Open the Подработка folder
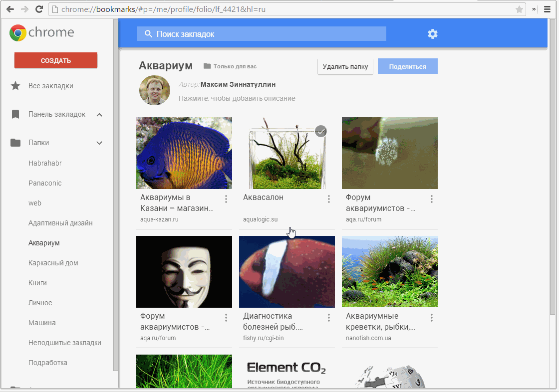 point(48,363)
